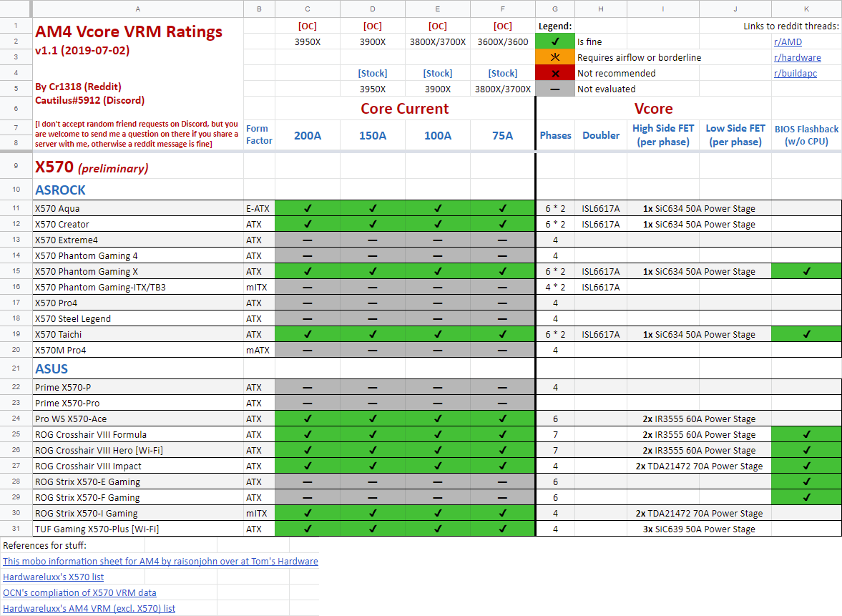Click the '200A' column header cell
This screenshot has width=842, height=616.
tap(308, 135)
